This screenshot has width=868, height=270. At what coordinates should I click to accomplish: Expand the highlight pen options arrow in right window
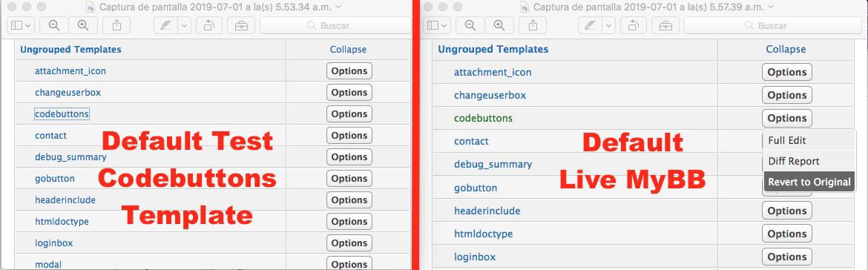click(x=609, y=25)
